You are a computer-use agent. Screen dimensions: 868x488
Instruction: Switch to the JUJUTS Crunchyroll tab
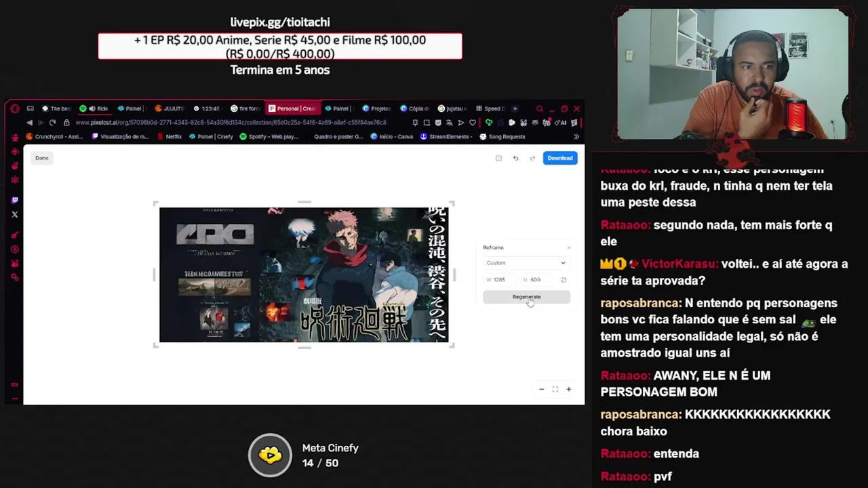pos(170,108)
